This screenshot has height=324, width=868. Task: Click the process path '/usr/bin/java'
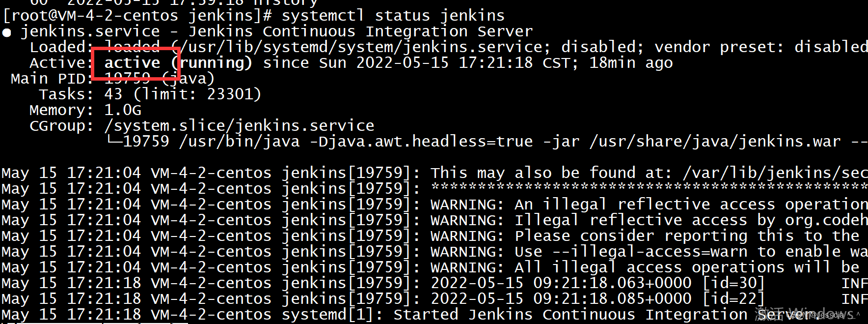pos(240,142)
